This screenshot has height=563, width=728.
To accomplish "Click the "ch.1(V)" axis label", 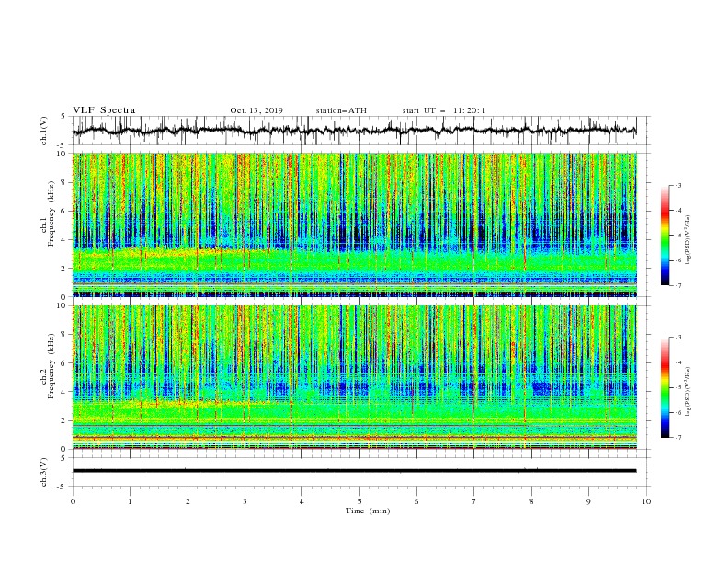I will 44,131.
